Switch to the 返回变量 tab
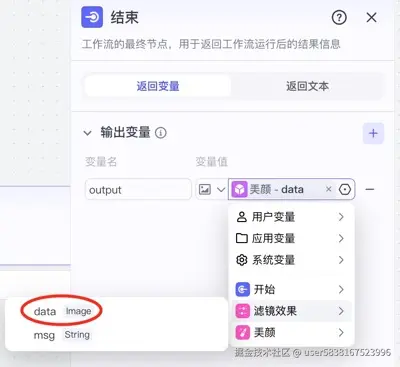The image size is (400, 367). pos(158,86)
